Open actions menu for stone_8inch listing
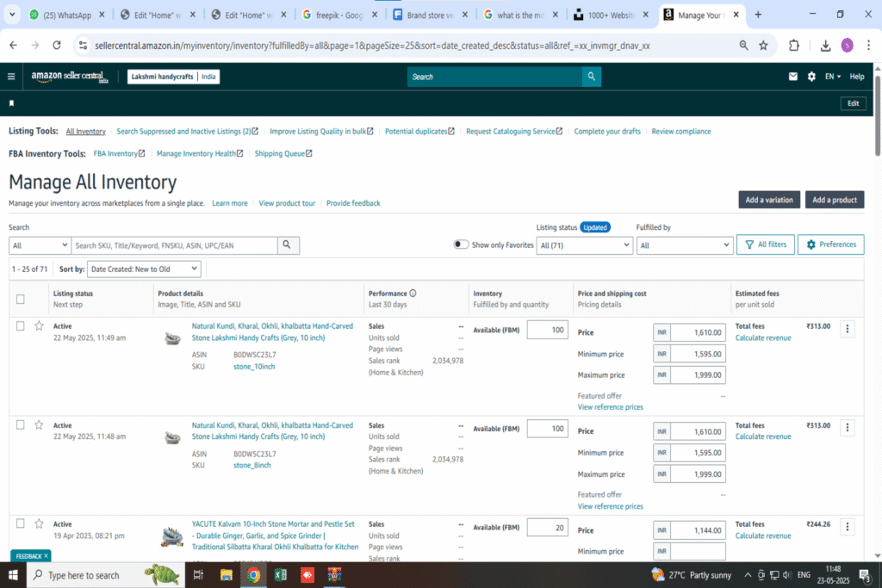Image resolution: width=882 pixels, height=588 pixels. tap(848, 429)
